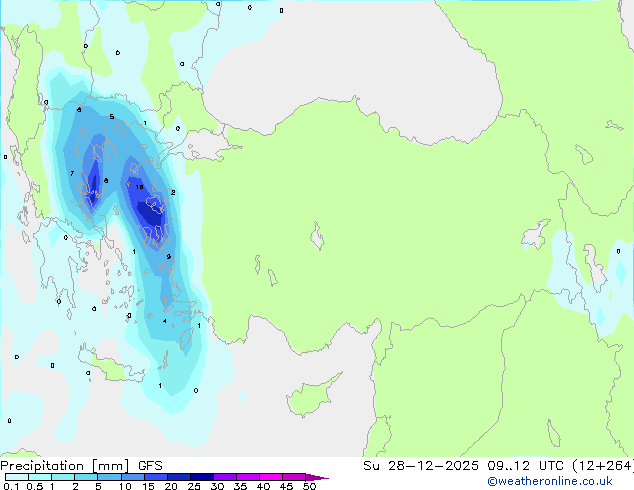The height and width of the screenshot is (490, 634).
Task: Click the legend tick label '25'
Action: pyautogui.click(x=194, y=486)
